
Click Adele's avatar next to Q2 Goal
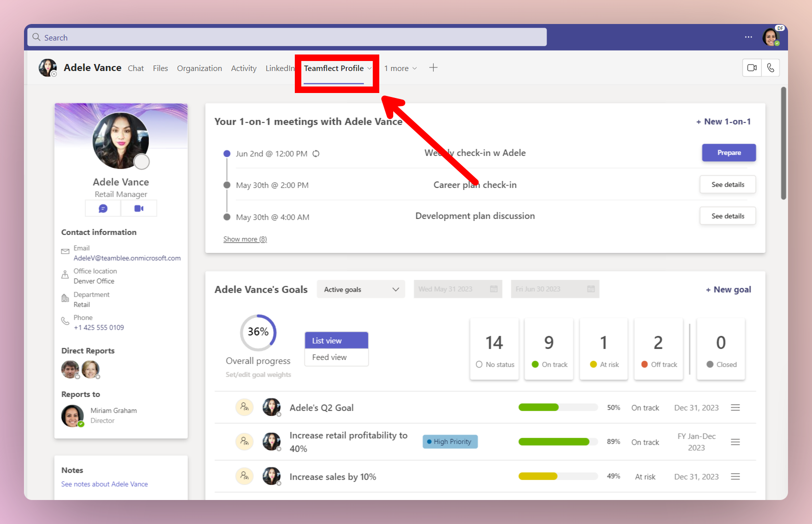pos(272,407)
